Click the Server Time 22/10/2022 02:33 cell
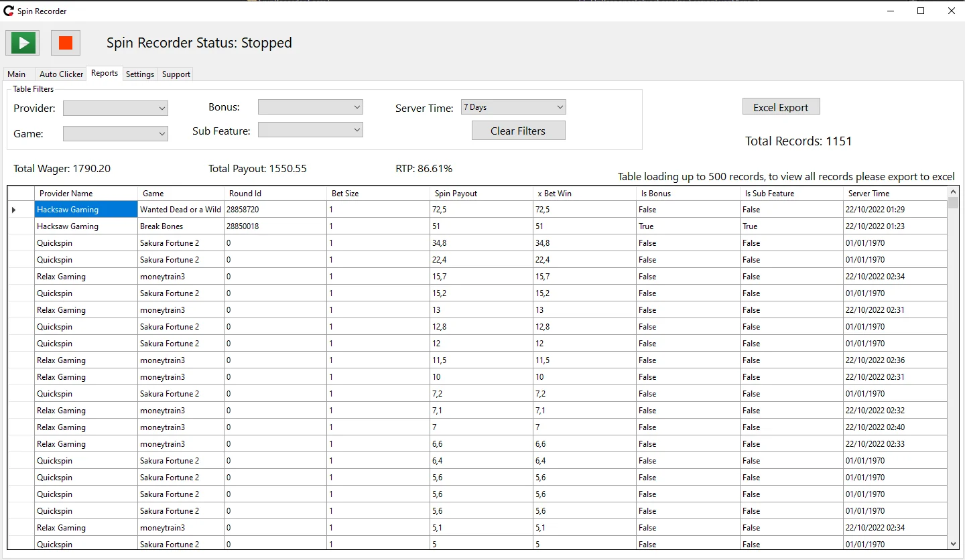This screenshot has width=965, height=560. click(895, 444)
